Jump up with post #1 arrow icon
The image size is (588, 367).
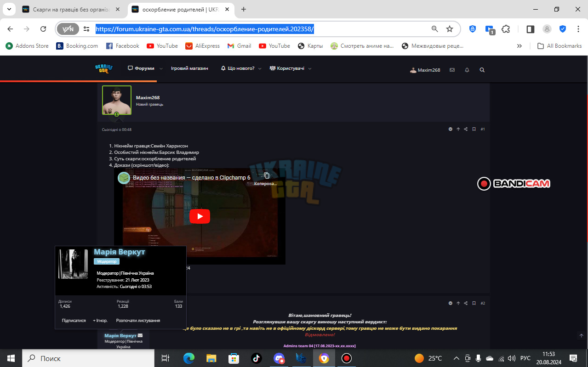(x=458, y=129)
